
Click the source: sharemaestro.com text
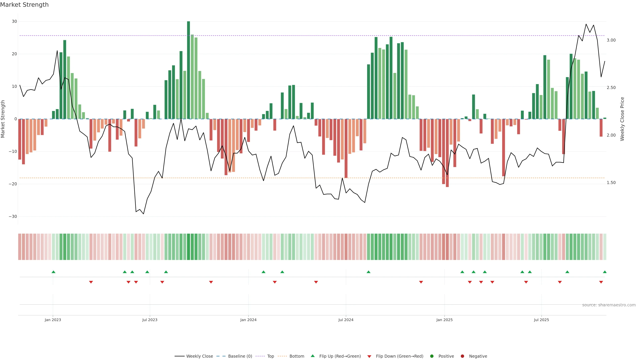(609, 305)
